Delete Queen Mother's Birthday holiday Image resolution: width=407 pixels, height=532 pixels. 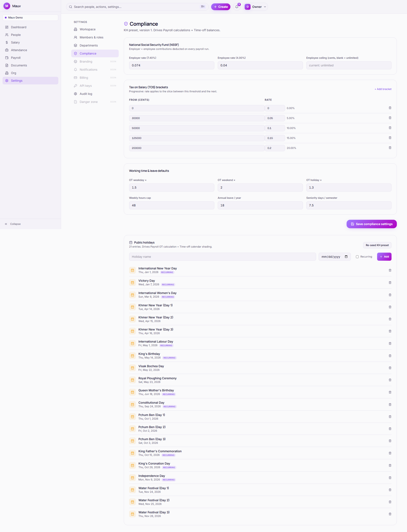(x=390, y=392)
